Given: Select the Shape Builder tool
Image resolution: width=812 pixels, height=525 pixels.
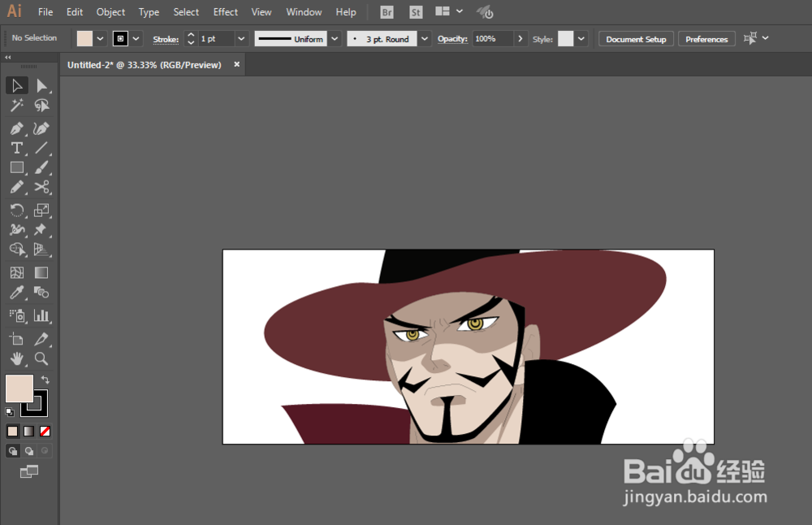Looking at the screenshot, I should click(17, 249).
